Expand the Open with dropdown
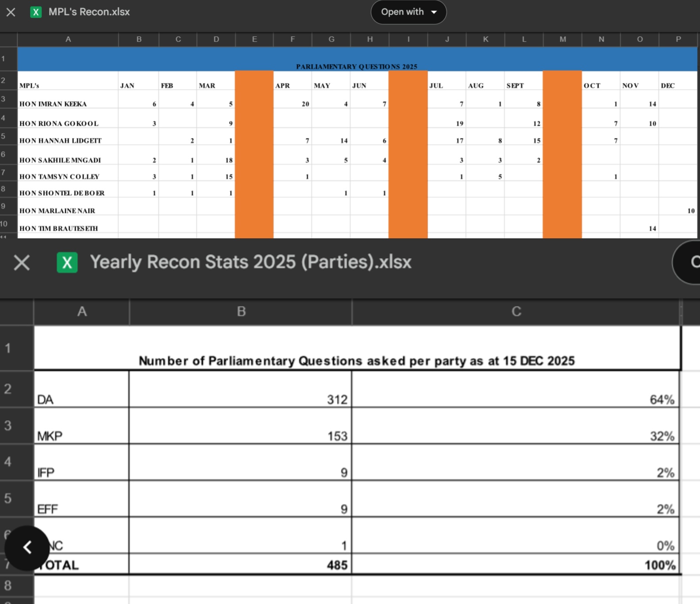The image size is (700, 604). pos(408,12)
